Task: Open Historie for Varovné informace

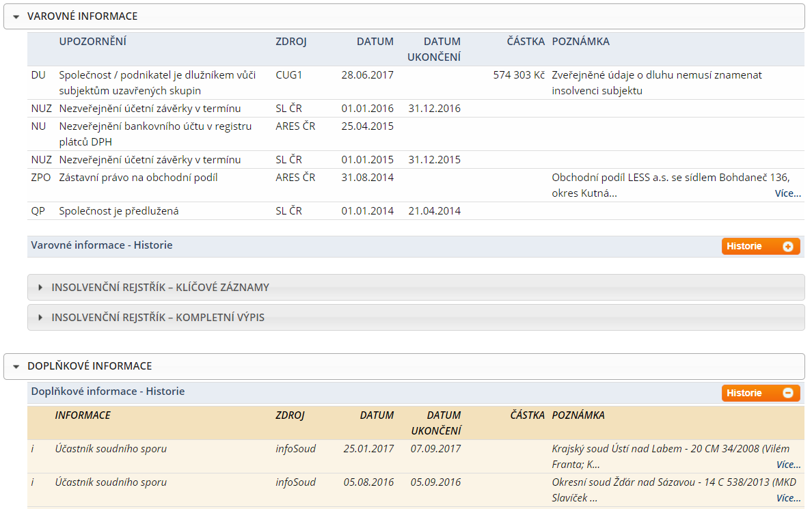Action: point(761,247)
